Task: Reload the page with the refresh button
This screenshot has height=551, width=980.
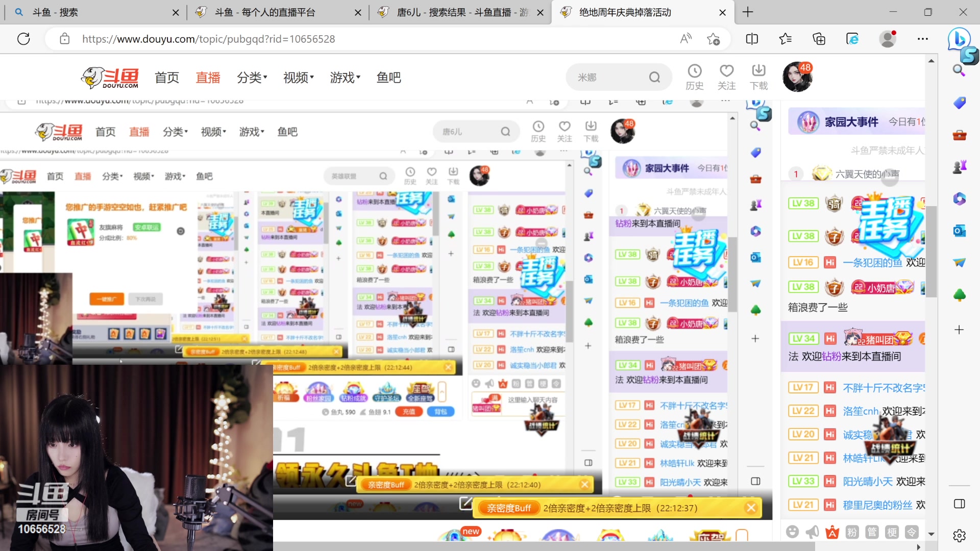Action: (23, 39)
